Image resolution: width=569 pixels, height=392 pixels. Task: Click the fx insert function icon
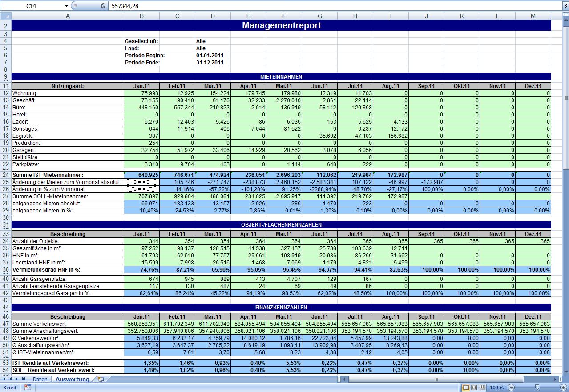[x=103, y=6]
